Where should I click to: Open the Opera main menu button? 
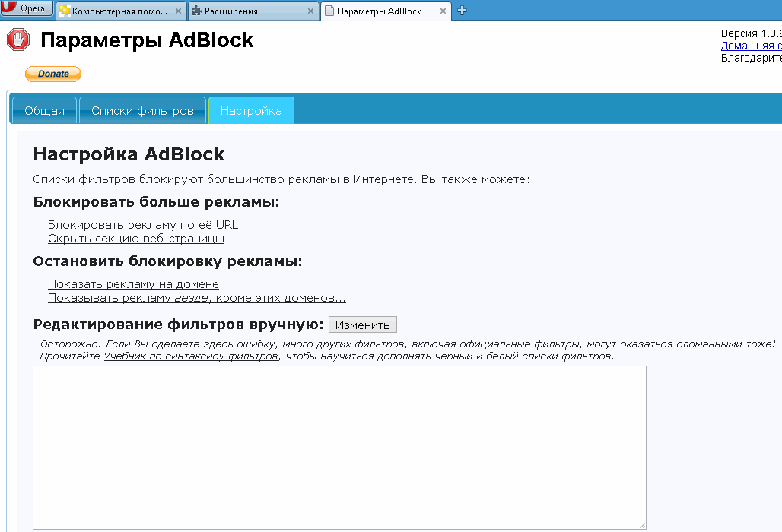point(27,8)
